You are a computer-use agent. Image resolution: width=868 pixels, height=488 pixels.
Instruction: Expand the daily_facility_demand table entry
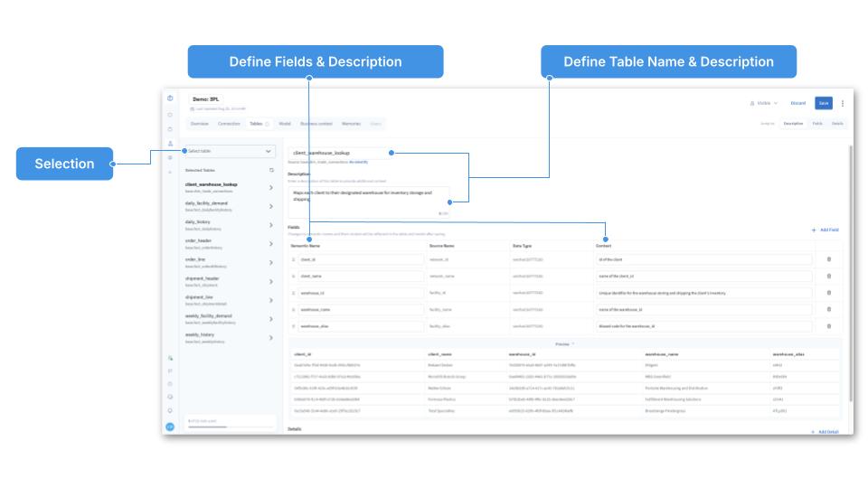click(x=270, y=206)
